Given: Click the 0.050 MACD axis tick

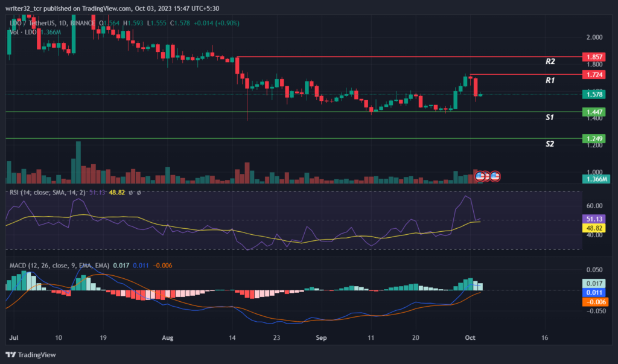Looking at the screenshot, I should 594,270.
